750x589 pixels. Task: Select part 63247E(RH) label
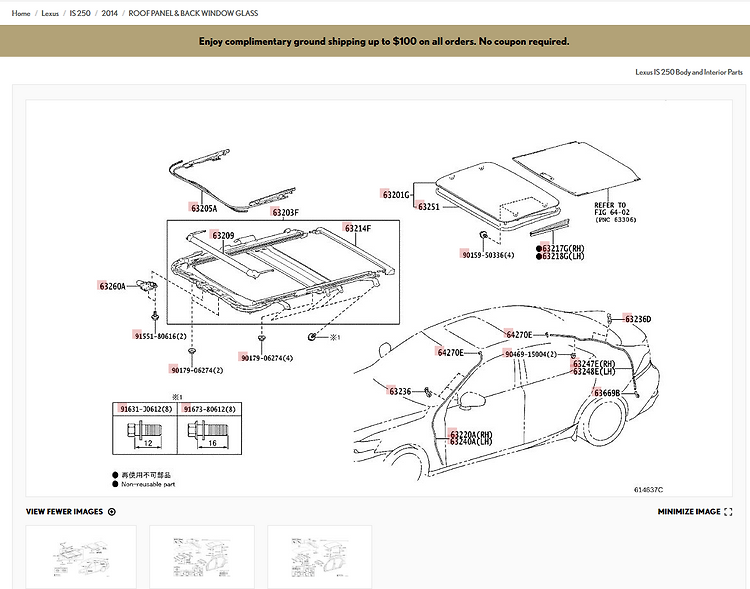[x=594, y=364]
